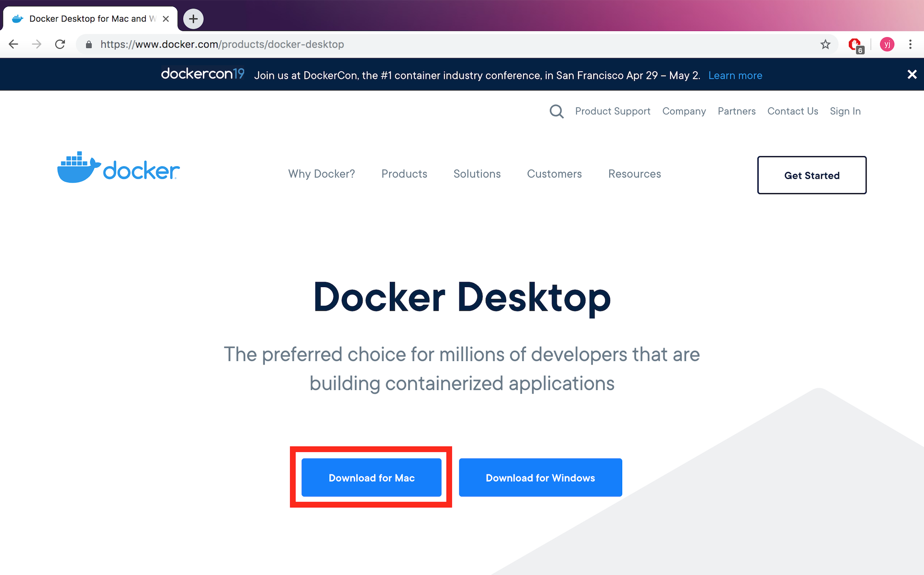Screen dimensions: 924x575
Task: Click the browser forward arrow
Action: coord(37,44)
